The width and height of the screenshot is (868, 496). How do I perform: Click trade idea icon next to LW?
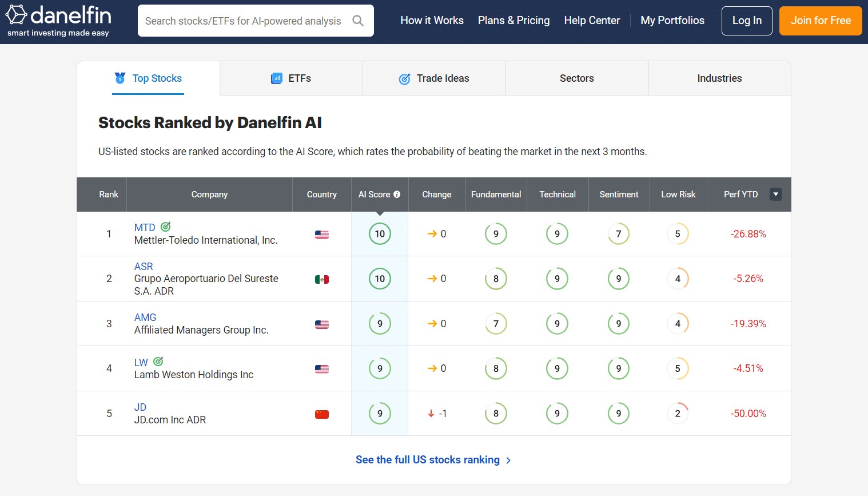158,362
